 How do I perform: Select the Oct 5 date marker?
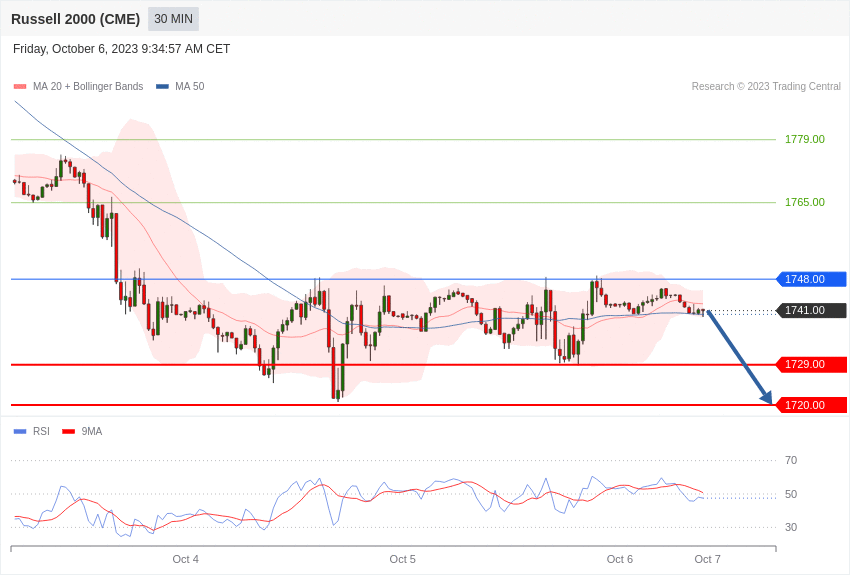point(402,559)
